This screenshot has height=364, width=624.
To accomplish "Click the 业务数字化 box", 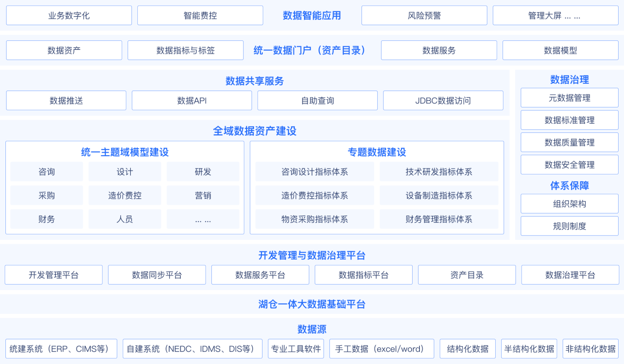I will [69, 15].
